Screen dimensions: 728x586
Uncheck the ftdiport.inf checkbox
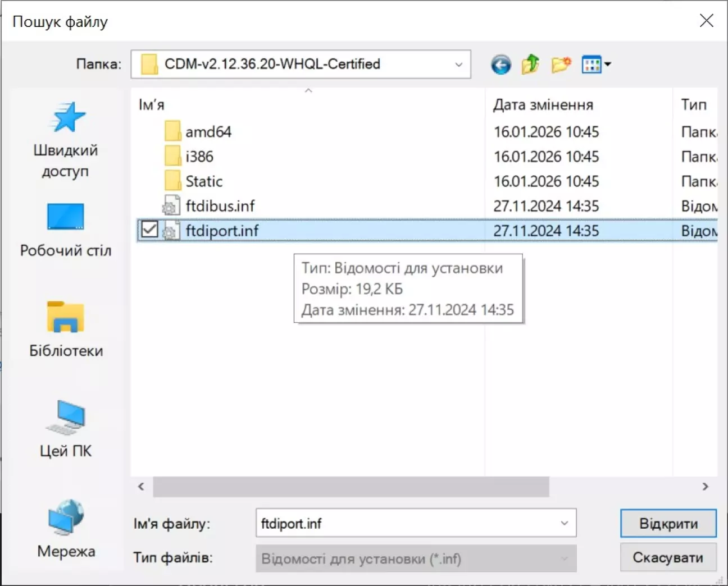click(x=149, y=230)
